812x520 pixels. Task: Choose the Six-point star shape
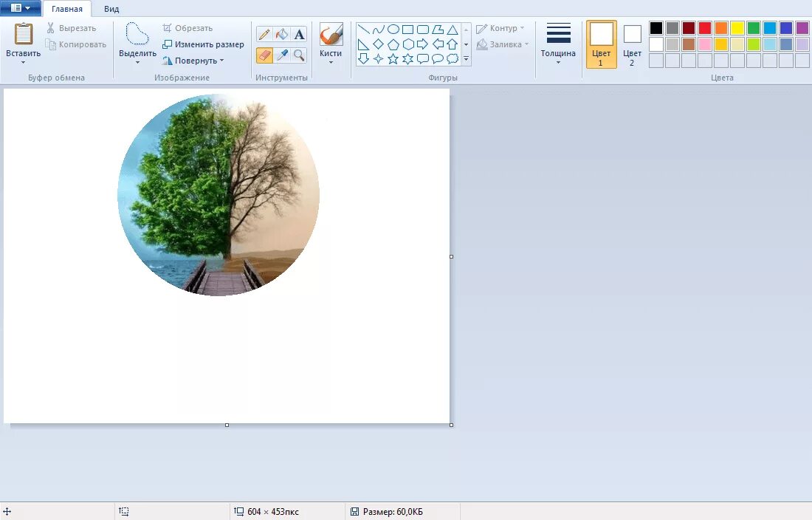point(408,59)
